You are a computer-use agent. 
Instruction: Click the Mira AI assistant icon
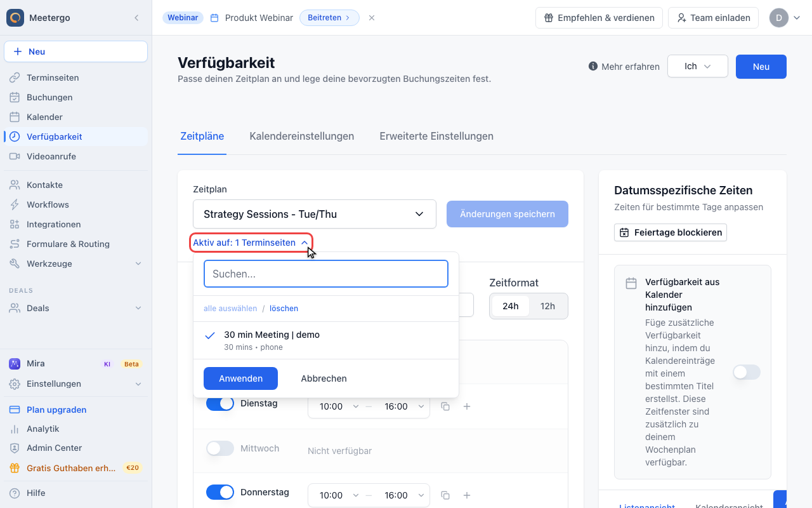point(15,364)
